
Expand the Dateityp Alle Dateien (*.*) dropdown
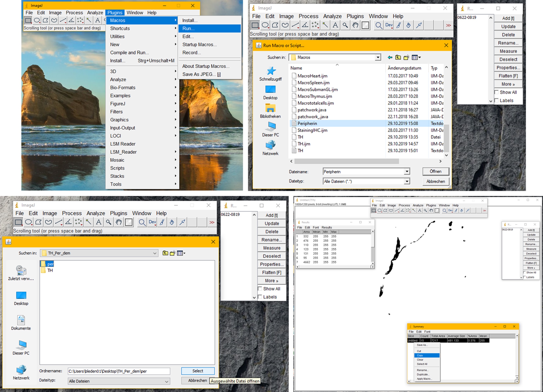[407, 181]
